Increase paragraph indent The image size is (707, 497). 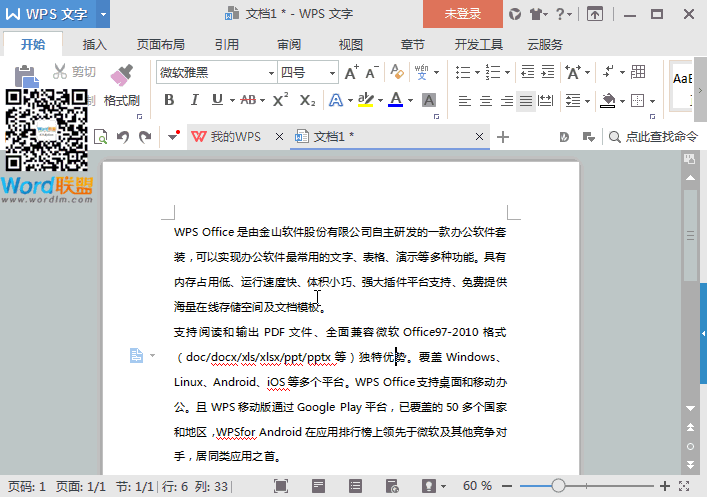tap(547, 72)
